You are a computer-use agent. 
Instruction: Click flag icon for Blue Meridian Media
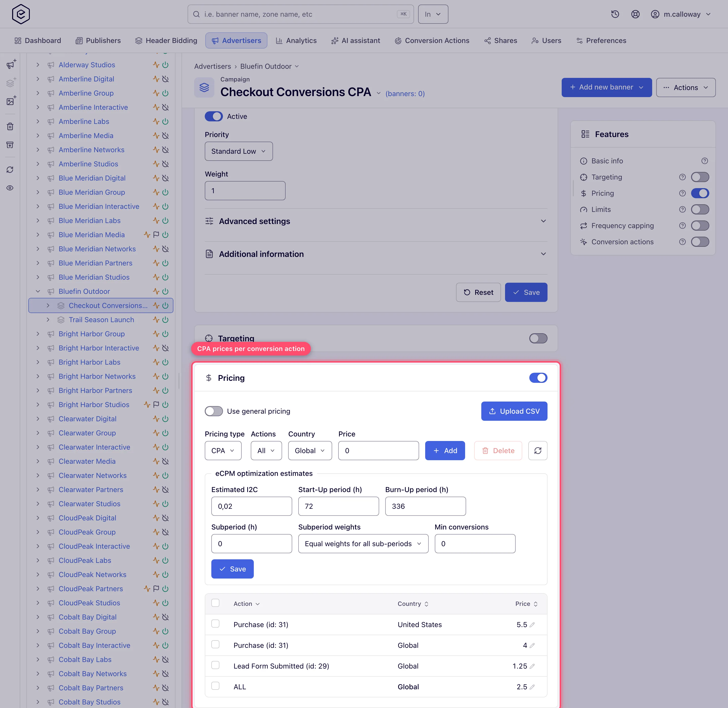pos(156,235)
